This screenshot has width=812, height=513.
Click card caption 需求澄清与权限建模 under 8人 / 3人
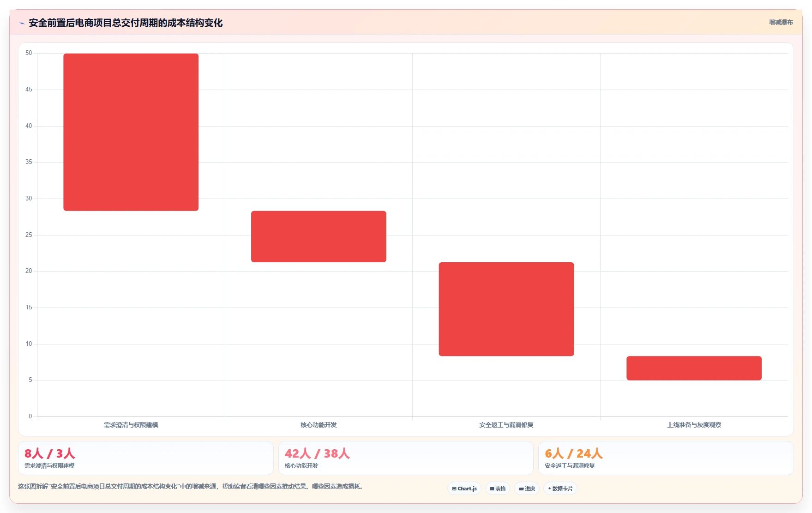(x=49, y=466)
